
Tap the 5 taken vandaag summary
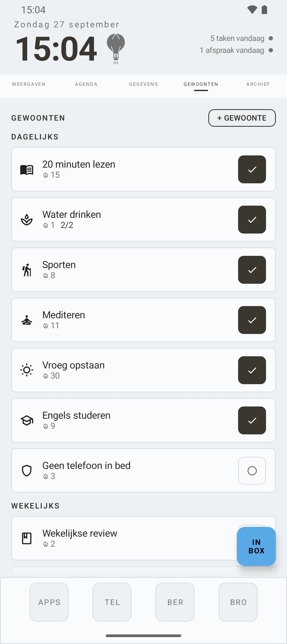(237, 38)
